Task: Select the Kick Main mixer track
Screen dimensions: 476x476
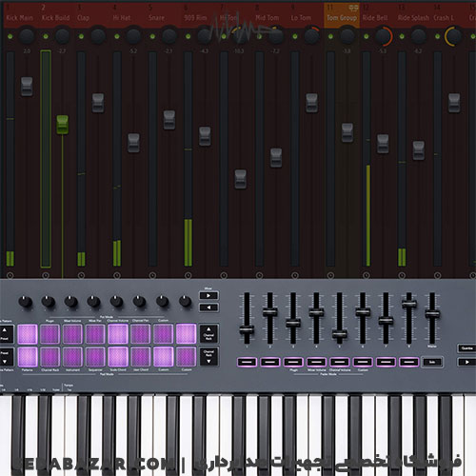Action: (x=20, y=18)
